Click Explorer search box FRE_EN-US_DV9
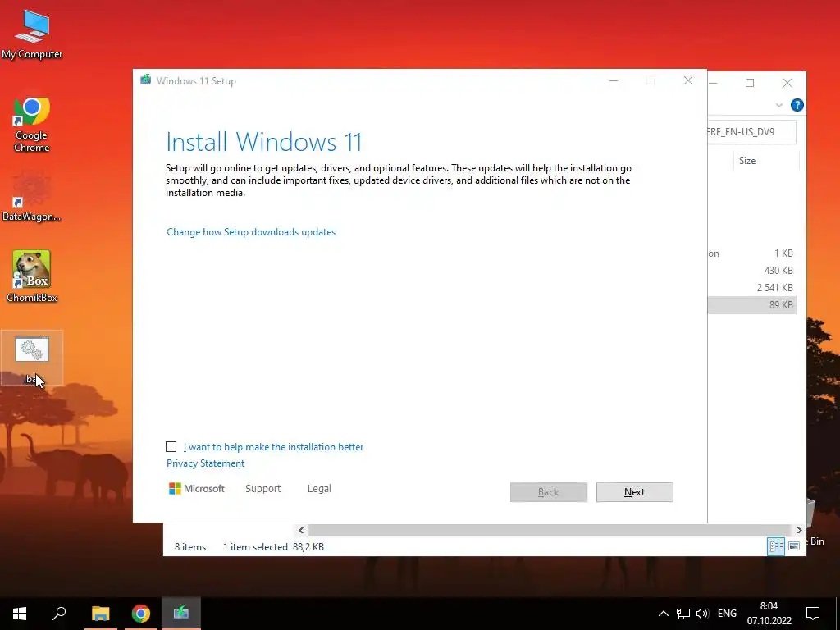The height and width of the screenshot is (630, 840). pos(750,132)
